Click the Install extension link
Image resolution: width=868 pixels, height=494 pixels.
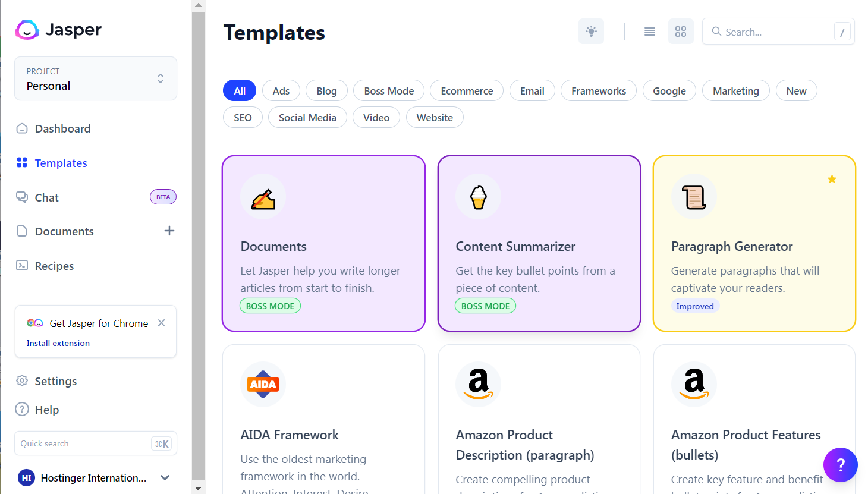pyautogui.click(x=58, y=343)
